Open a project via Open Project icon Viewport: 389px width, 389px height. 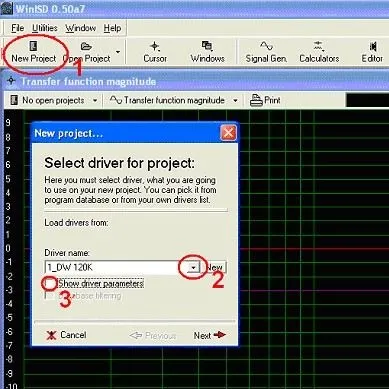tap(87, 52)
